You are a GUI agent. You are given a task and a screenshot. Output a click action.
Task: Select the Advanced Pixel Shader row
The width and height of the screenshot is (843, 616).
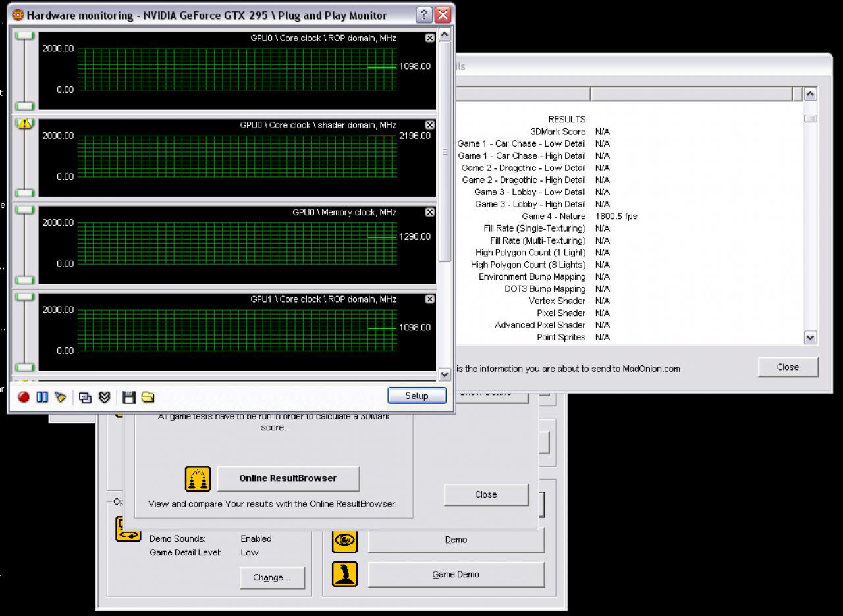629,325
